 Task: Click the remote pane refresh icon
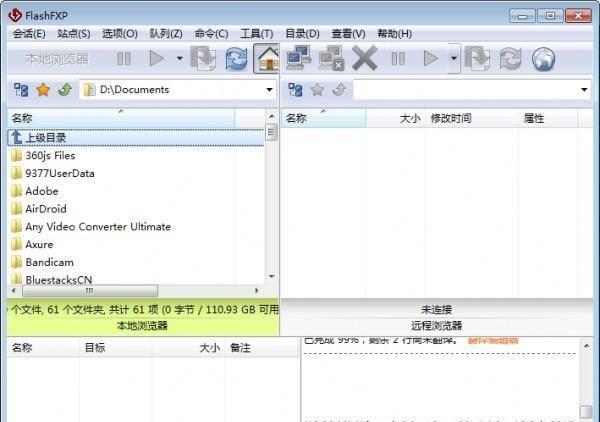click(510, 59)
